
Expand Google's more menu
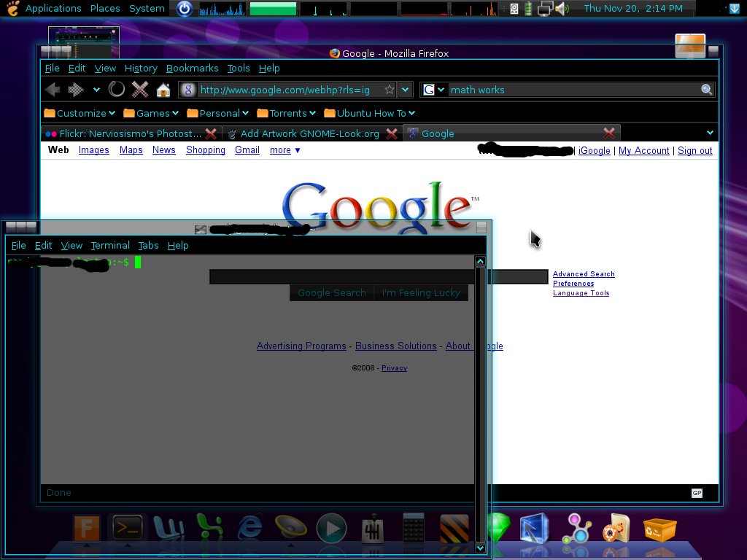[x=285, y=150]
